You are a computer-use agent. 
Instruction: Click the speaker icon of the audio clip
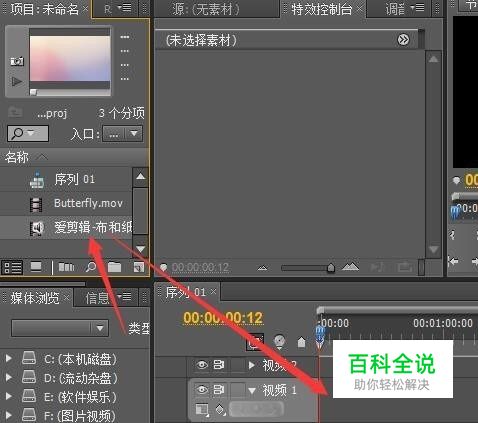pos(37,228)
